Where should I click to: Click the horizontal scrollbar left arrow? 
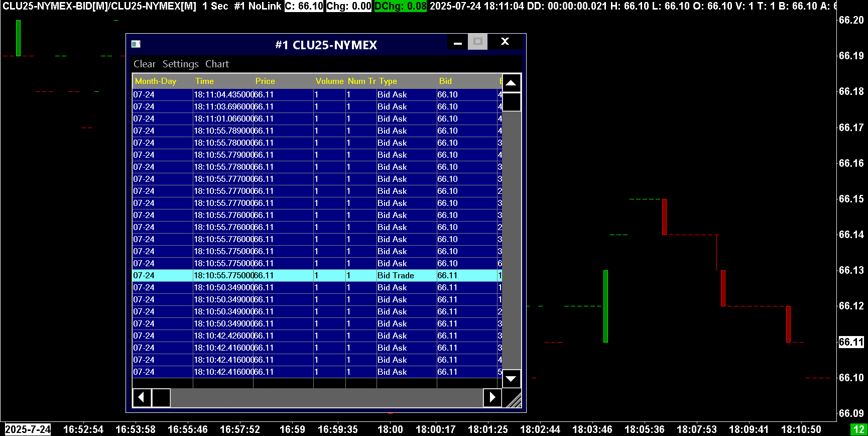[142, 397]
